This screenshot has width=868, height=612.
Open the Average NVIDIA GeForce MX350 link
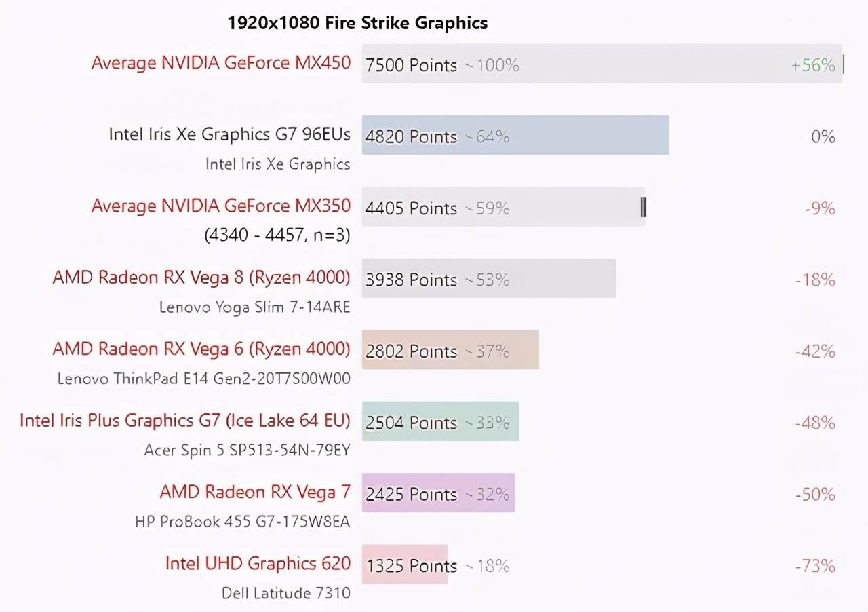[221, 206]
